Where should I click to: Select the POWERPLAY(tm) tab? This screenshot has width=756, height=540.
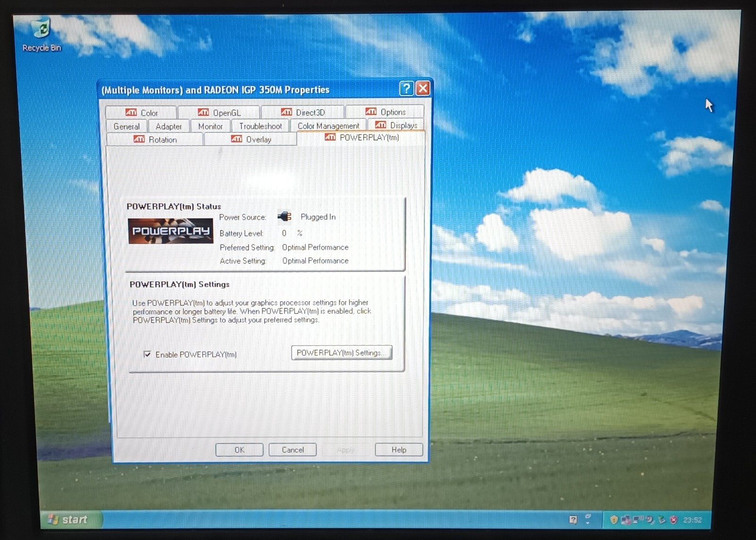tap(361, 138)
